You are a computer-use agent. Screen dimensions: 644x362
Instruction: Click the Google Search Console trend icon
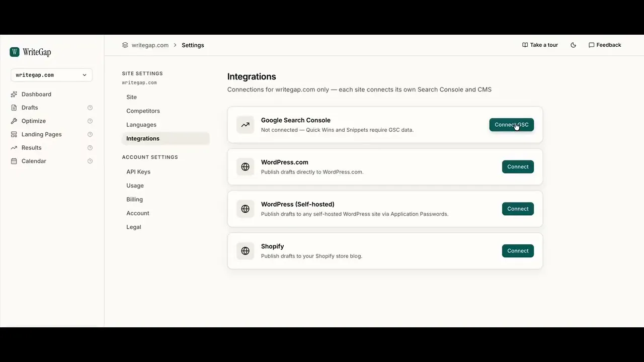click(245, 125)
